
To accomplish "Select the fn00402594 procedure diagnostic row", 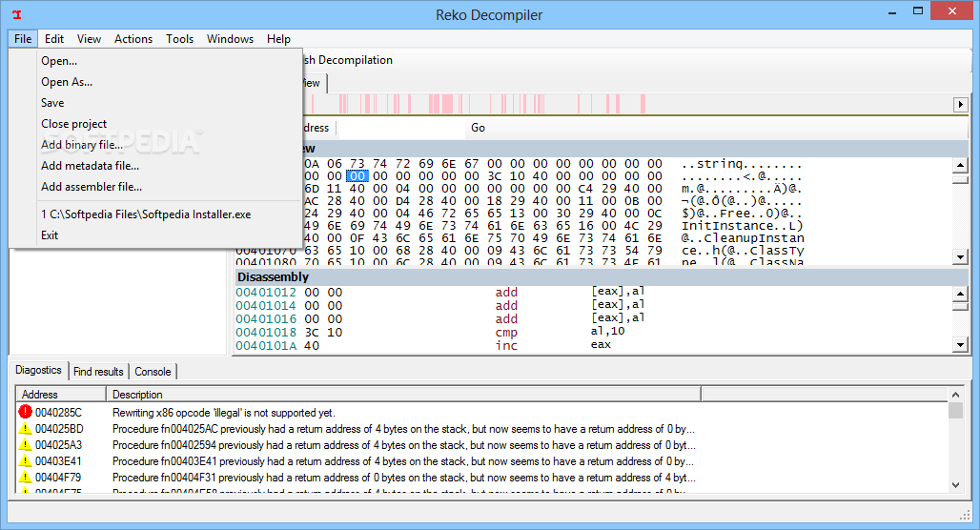I will [481, 445].
